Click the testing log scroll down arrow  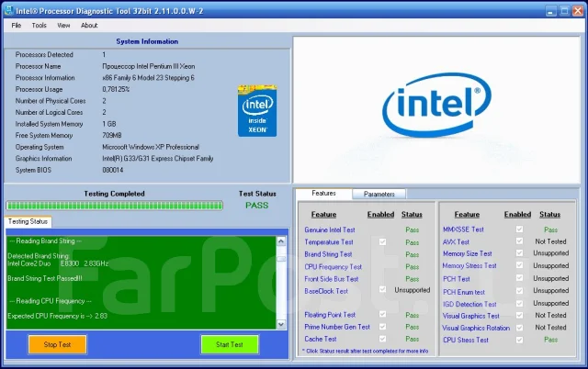click(x=281, y=324)
